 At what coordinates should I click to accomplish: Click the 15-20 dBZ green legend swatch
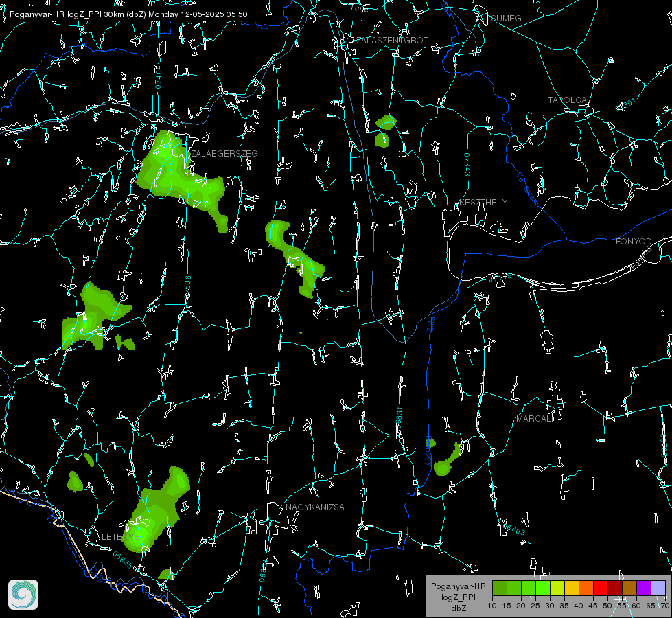click(514, 588)
